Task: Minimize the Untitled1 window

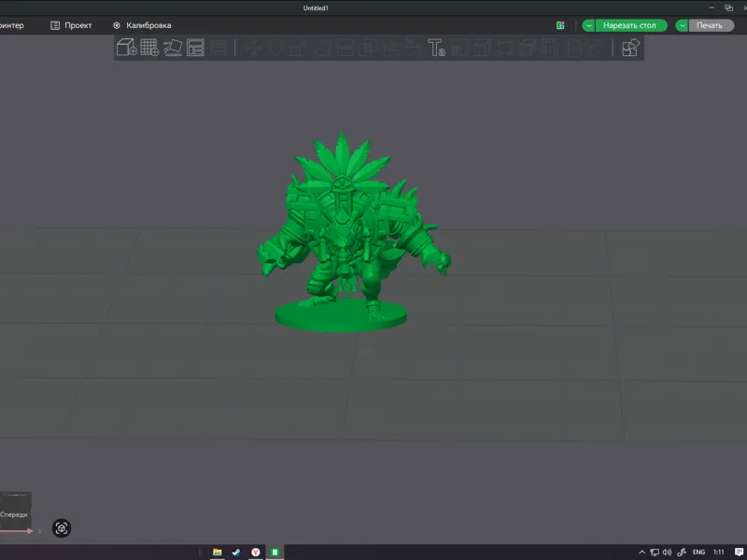Action: (x=712, y=7)
